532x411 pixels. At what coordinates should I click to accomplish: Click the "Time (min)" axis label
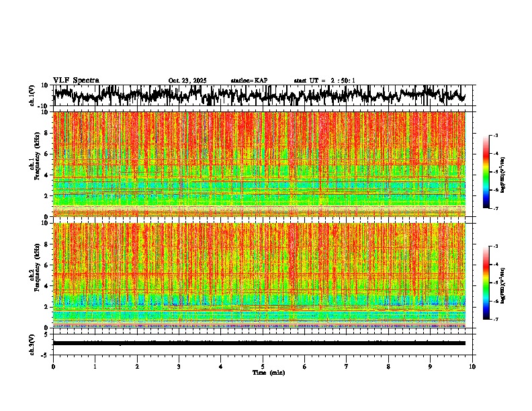(x=269, y=373)
